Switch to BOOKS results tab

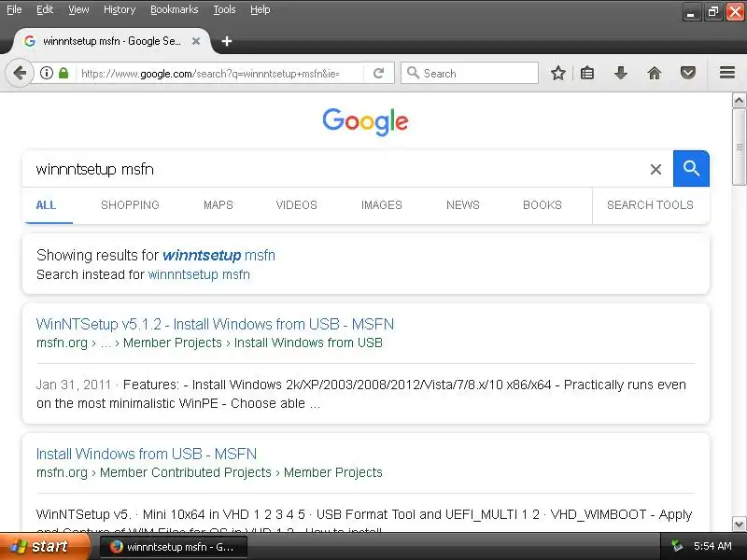tap(543, 205)
